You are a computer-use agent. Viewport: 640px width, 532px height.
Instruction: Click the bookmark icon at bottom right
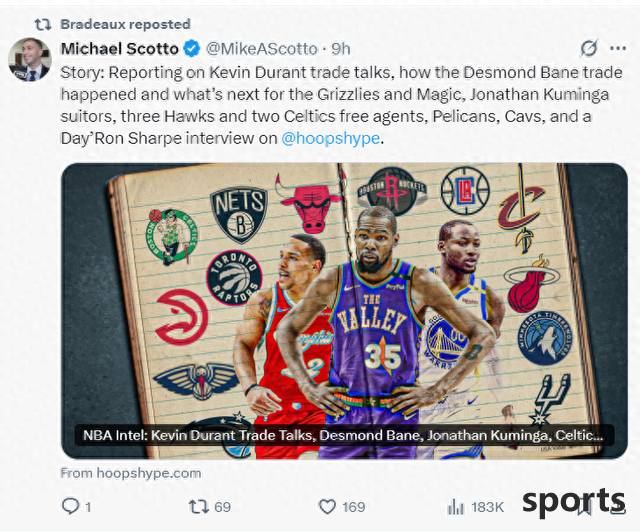click(585, 508)
